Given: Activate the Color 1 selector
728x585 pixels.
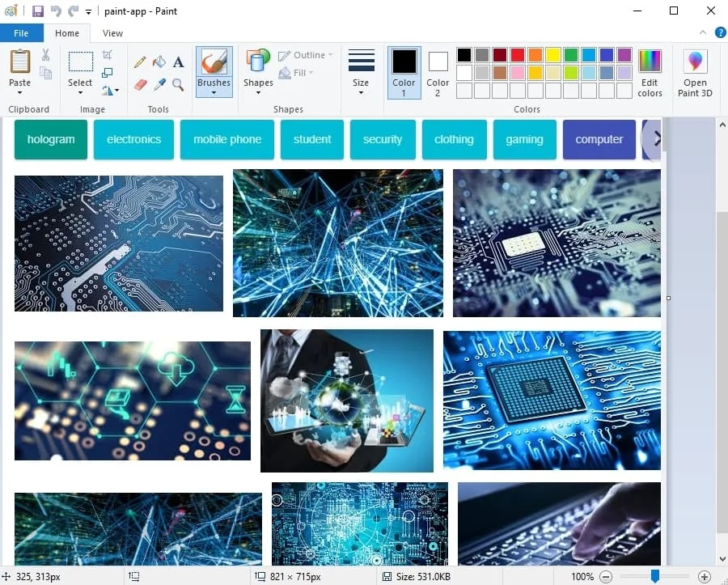Looking at the screenshot, I should tap(404, 73).
